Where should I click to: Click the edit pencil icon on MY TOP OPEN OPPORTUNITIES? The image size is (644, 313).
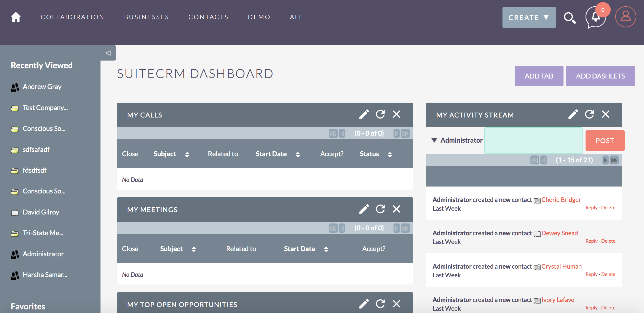364,304
